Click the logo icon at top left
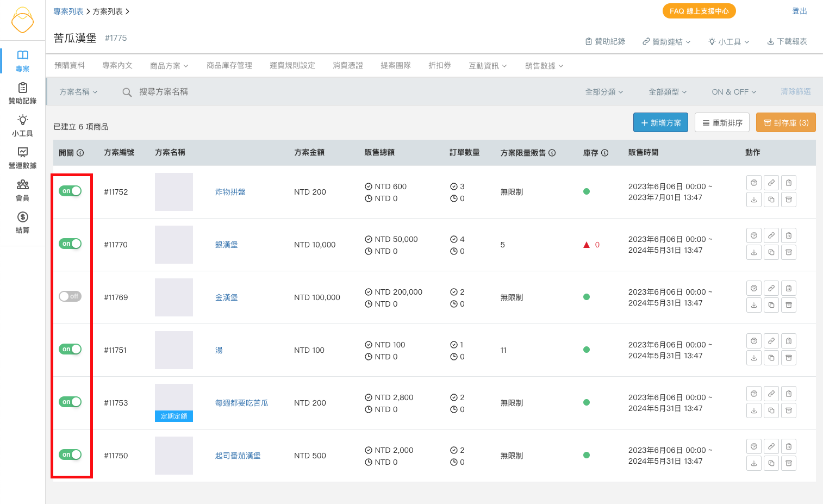Viewport: 823px width, 504px height. [22, 20]
